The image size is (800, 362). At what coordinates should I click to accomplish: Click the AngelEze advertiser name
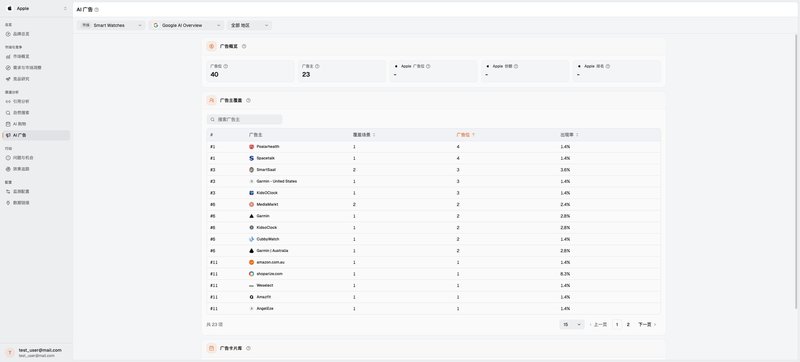click(265, 308)
